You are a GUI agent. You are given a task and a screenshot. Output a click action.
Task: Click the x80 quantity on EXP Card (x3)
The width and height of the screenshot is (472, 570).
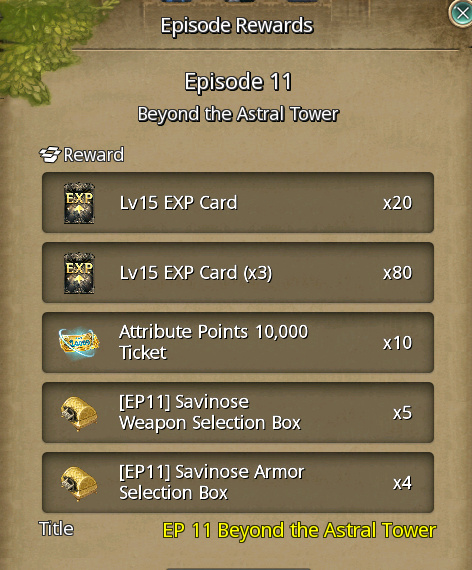pos(397,273)
